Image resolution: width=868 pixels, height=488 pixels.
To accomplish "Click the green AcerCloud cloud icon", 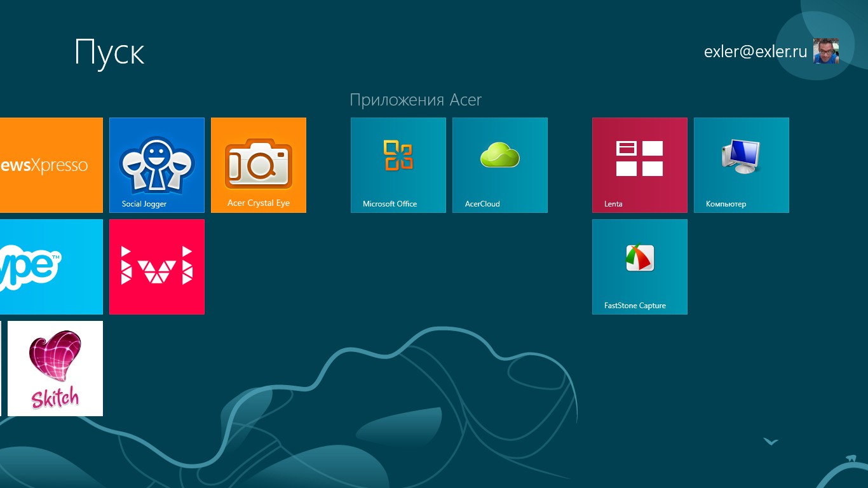I will 500,155.
